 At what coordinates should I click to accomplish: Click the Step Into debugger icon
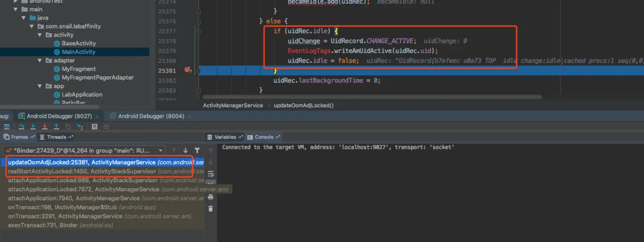pos(33,126)
